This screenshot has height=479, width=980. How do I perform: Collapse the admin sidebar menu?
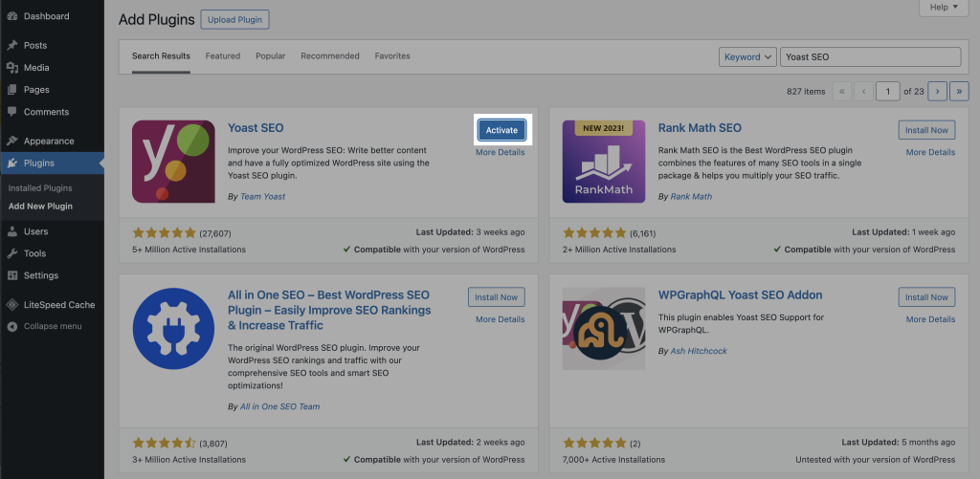44,326
